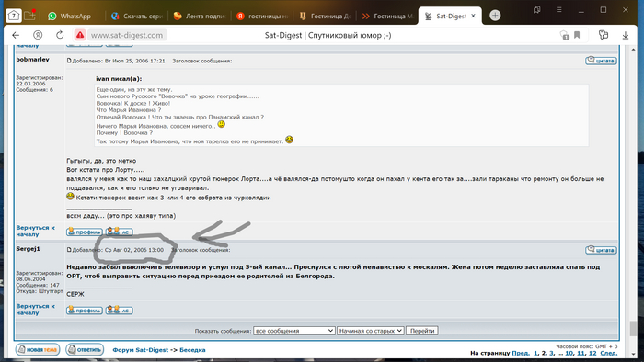
Task: Click the 'ответить' reply button
Action: 85,350
